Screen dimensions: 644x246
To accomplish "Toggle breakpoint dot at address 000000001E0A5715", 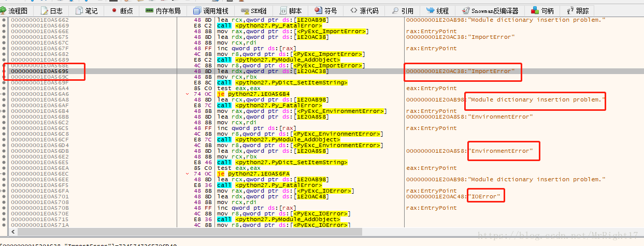I will tap(4, 219).
